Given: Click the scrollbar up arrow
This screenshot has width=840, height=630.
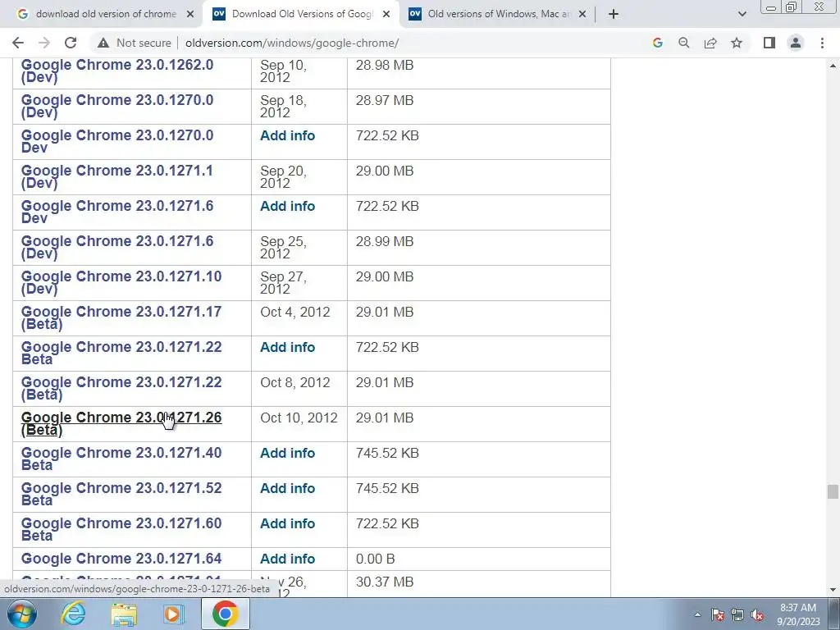Looking at the screenshot, I should click(833, 66).
